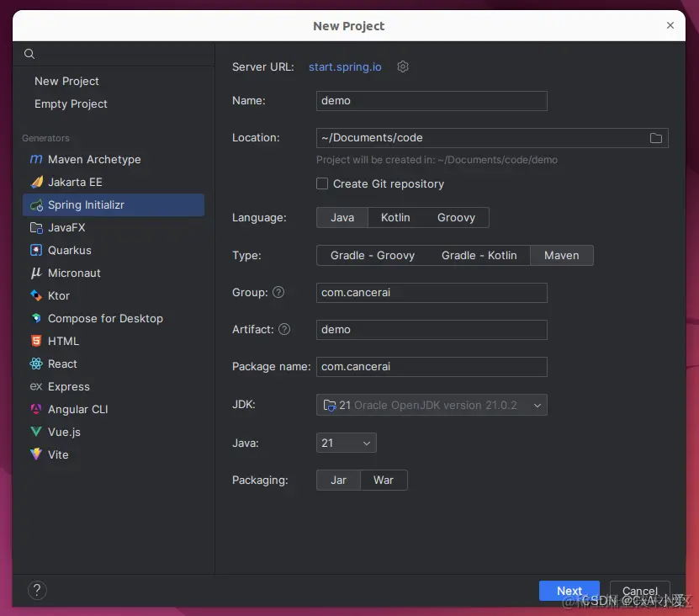Show help for Artifact field
Screen dimensions: 699x616
(284, 330)
